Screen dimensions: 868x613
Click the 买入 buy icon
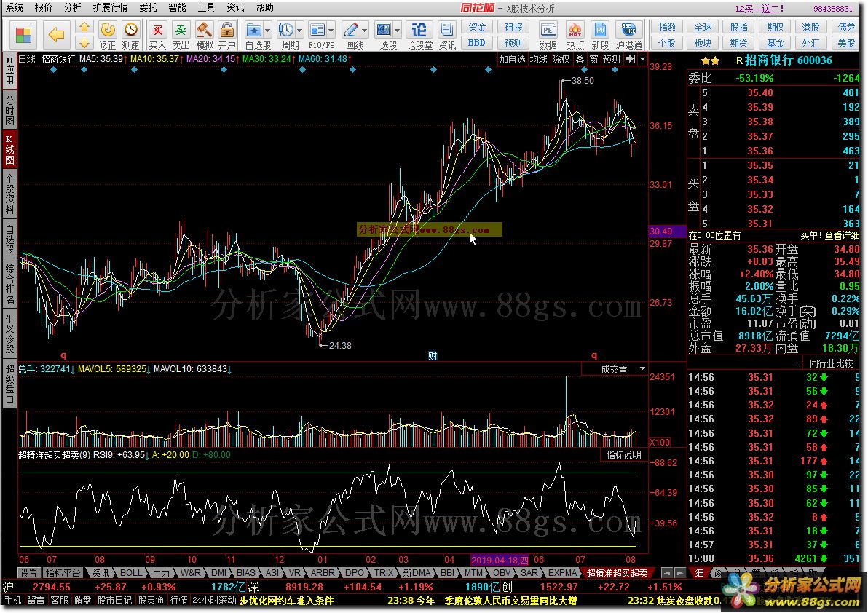[x=158, y=36]
